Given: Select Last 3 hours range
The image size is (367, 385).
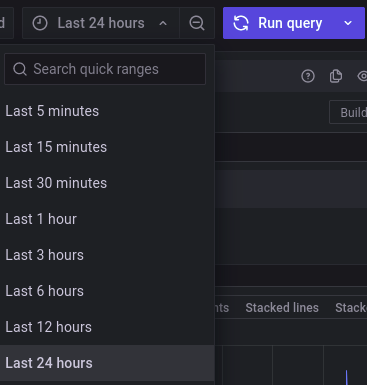Looking at the screenshot, I should coord(107,255).
